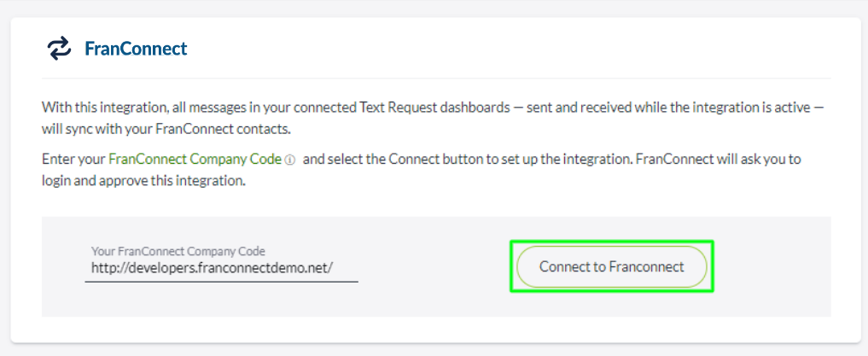Click the FranConnect sync arrows icon
The image size is (868, 356).
pyautogui.click(x=59, y=49)
